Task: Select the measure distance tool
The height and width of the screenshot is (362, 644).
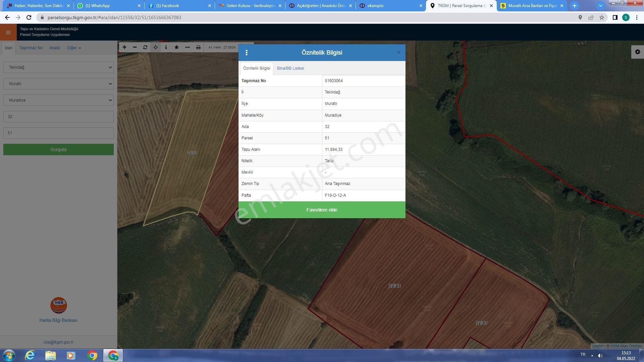Action: click(187, 47)
